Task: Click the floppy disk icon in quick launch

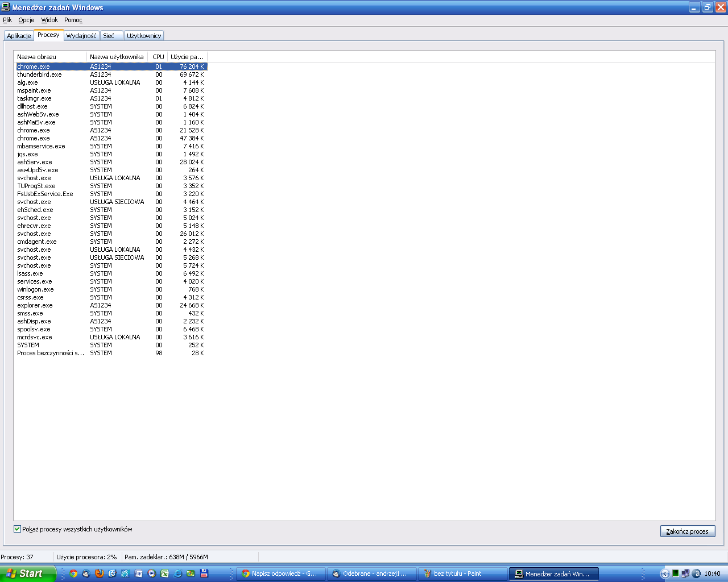Action: pos(204,573)
